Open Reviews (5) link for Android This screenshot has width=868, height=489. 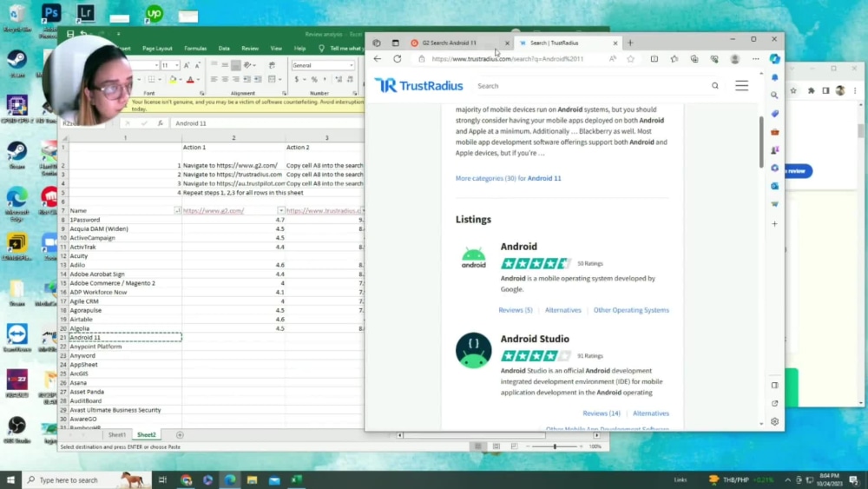516,310
